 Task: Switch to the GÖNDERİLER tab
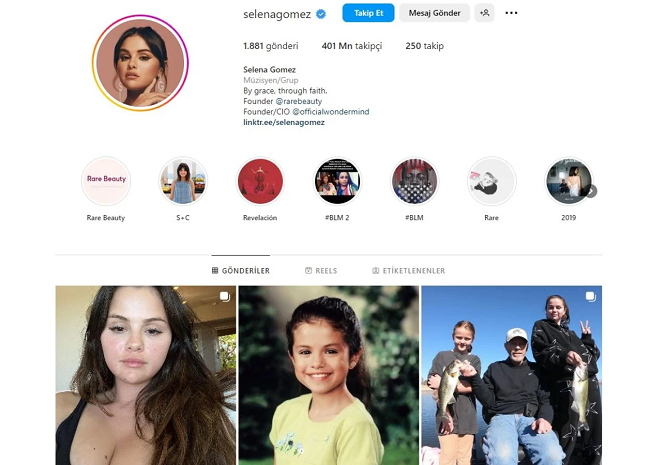click(241, 271)
